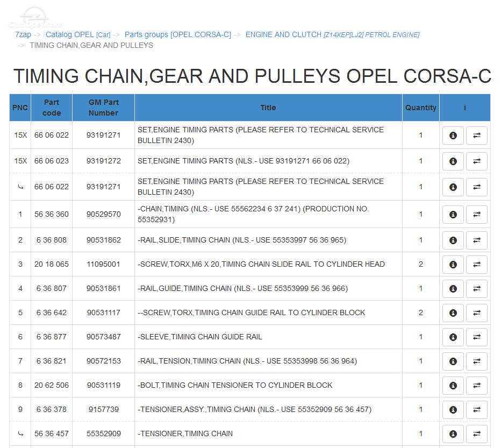
Task: Click exchange icon in 90573487 row
Action: point(476,337)
